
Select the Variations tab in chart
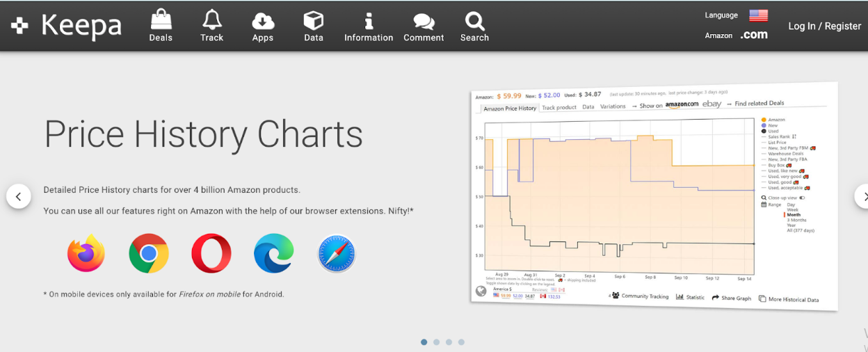613,106
